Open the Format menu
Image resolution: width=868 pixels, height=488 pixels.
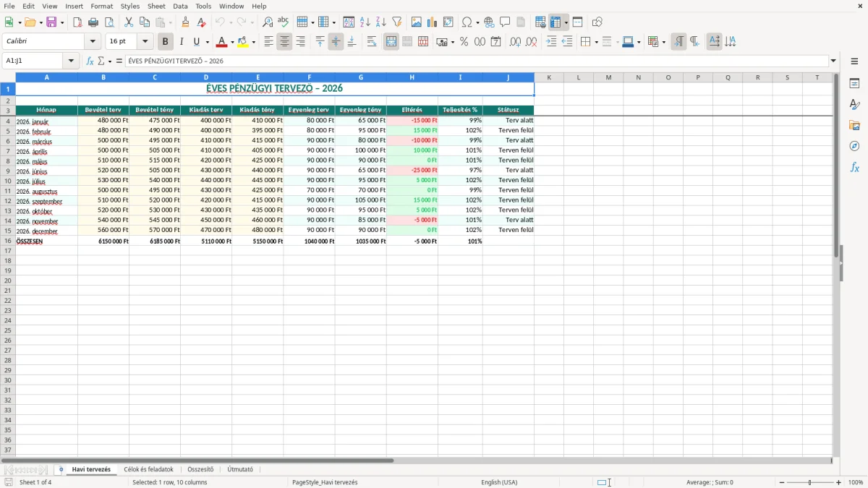pyautogui.click(x=101, y=6)
